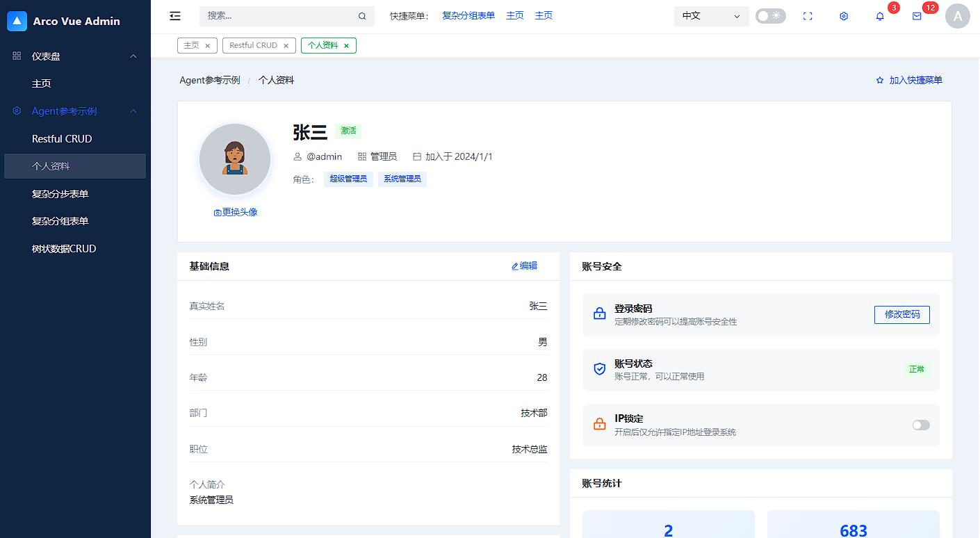980x538 pixels.
Task: Open the message center envelope icon
Action: tap(915, 16)
